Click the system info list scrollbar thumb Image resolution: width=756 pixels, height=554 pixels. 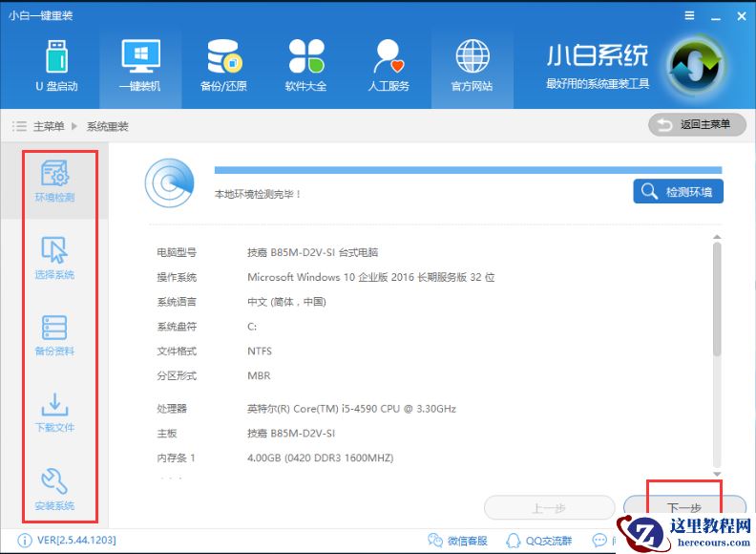pos(717,299)
